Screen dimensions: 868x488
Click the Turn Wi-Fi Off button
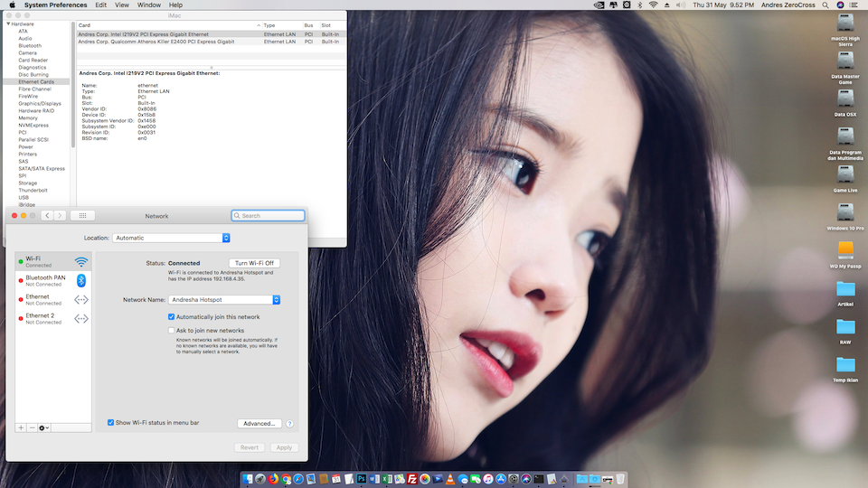(254, 263)
